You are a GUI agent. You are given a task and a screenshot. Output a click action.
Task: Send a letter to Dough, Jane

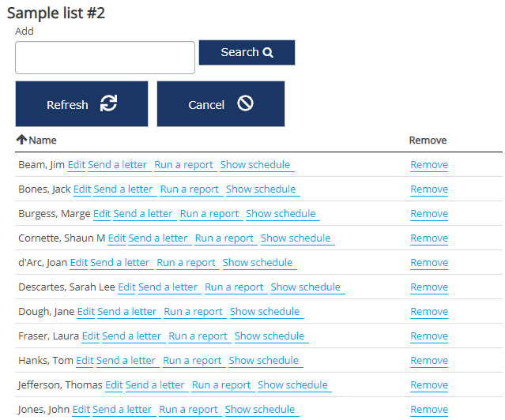pyautogui.click(x=127, y=312)
